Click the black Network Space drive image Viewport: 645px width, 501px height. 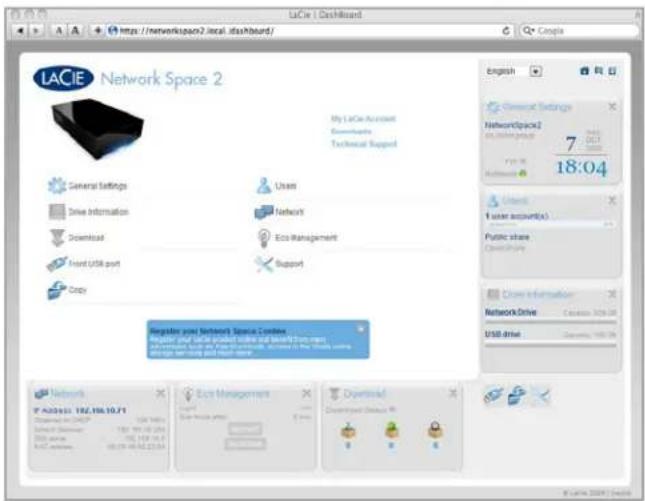coord(97,128)
